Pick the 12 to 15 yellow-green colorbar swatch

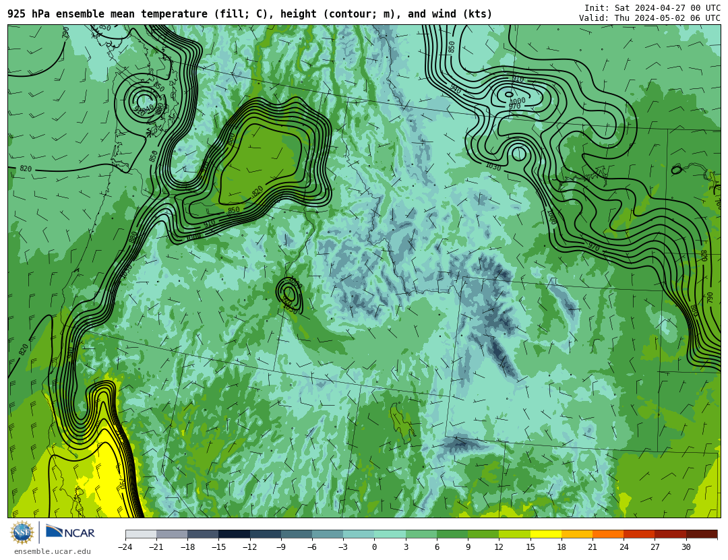[514, 534]
